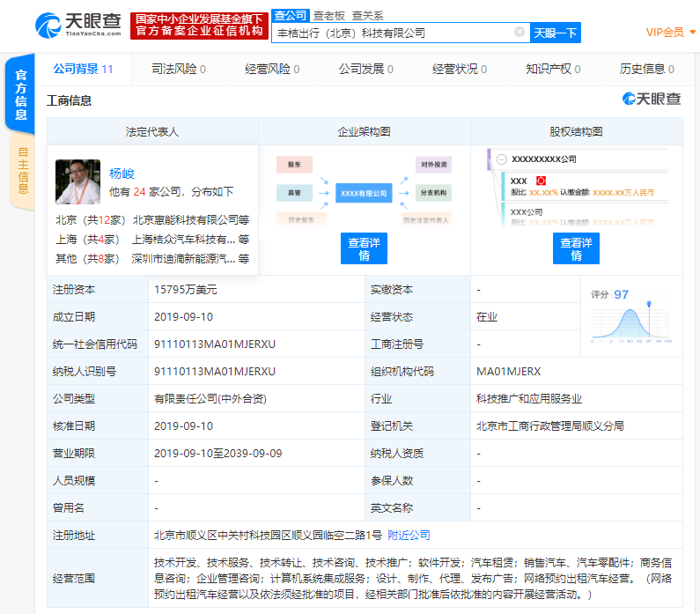View details of 企业架构图
The width and height of the screenshot is (700, 614).
364,248
